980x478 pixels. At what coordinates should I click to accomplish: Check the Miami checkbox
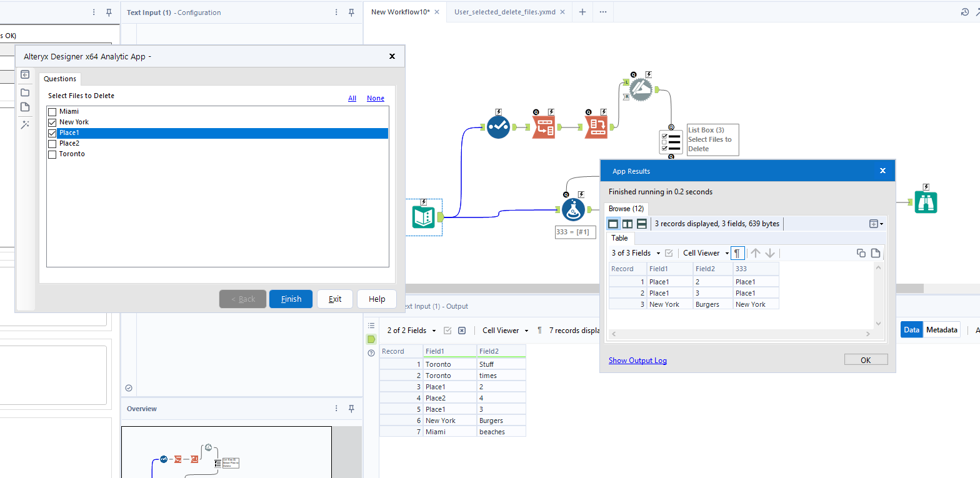pyautogui.click(x=52, y=112)
